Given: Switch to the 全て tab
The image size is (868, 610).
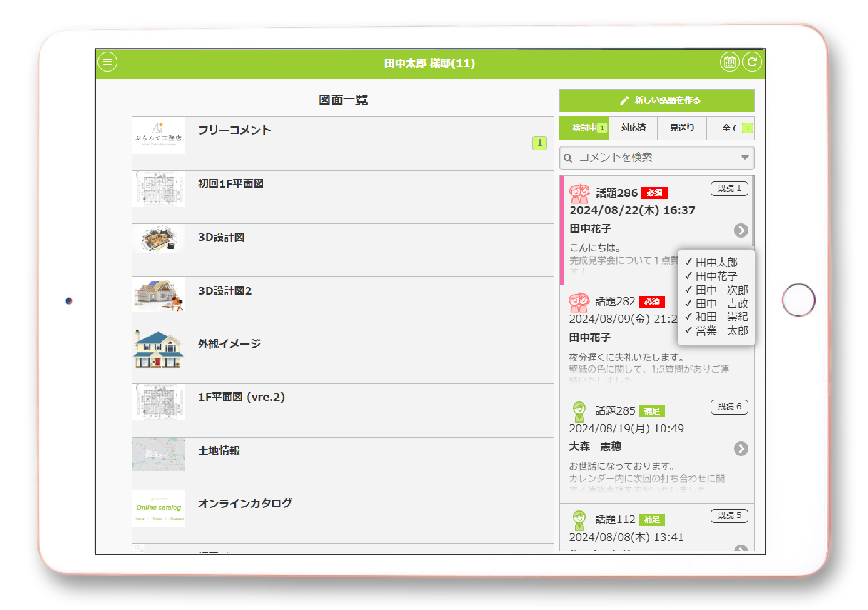Looking at the screenshot, I should tap(730, 128).
